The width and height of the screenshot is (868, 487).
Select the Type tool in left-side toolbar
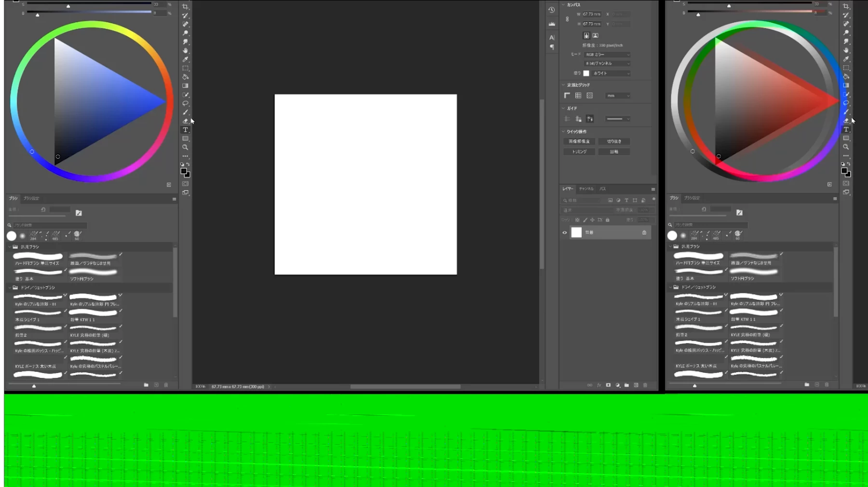click(x=185, y=130)
